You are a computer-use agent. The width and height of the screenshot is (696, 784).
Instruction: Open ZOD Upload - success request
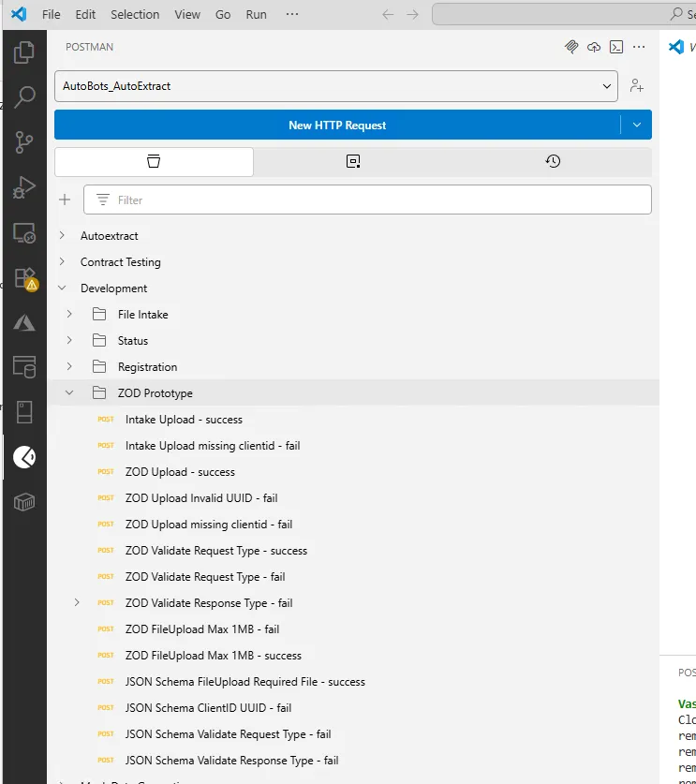[180, 472]
